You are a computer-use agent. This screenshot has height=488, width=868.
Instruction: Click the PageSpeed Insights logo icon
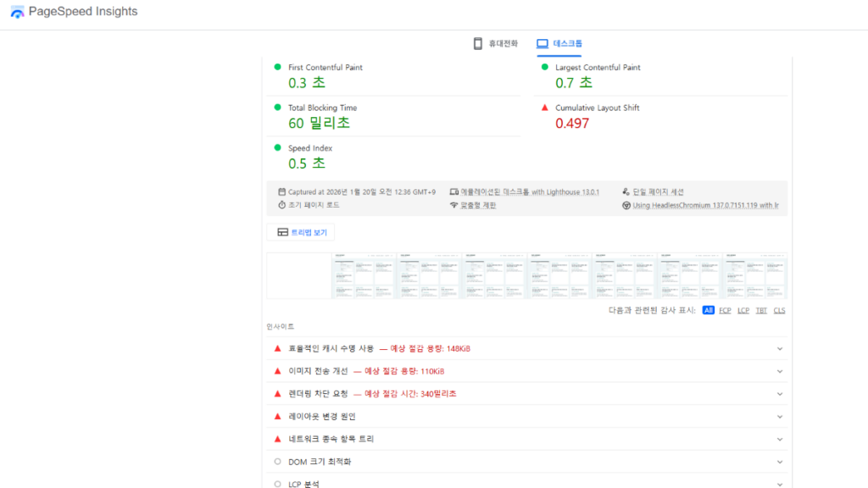pyautogui.click(x=17, y=13)
